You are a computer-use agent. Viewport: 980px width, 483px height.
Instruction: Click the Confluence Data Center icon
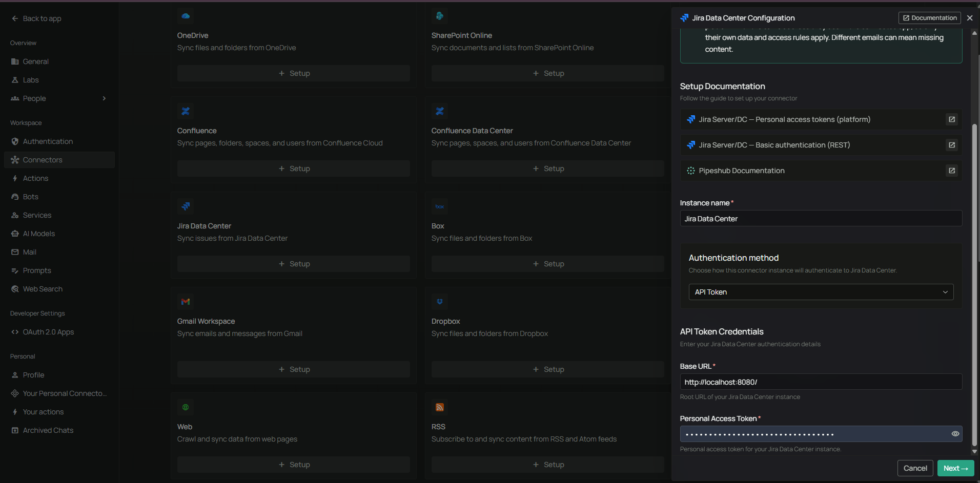coord(440,111)
